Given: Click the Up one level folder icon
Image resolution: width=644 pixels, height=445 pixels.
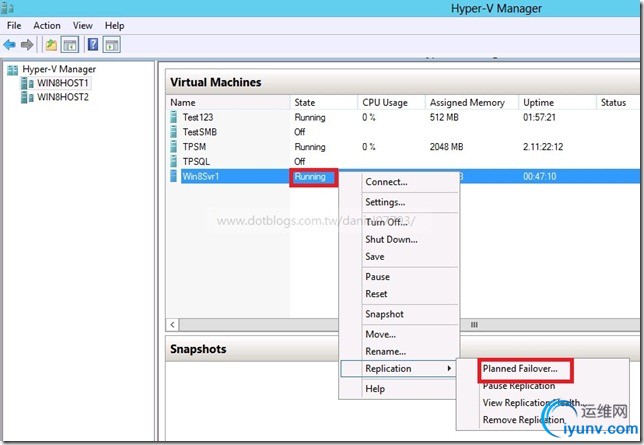Looking at the screenshot, I should [x=51, y=44].
